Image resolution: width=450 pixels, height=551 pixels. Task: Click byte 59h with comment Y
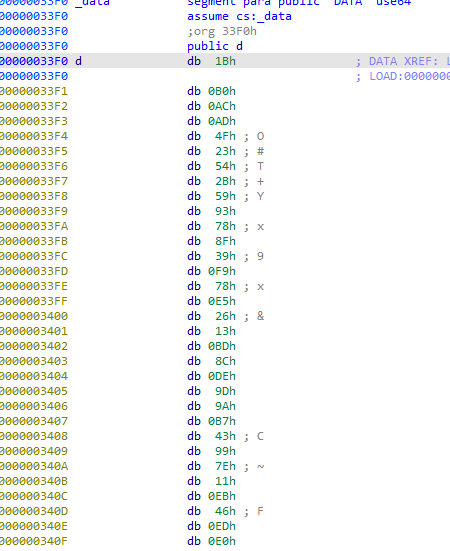click(x=225, y=196)
